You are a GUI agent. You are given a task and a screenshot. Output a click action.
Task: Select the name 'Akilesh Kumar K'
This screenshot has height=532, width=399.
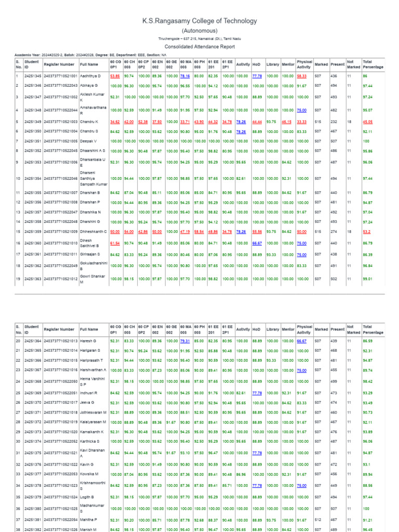[92, 97]
